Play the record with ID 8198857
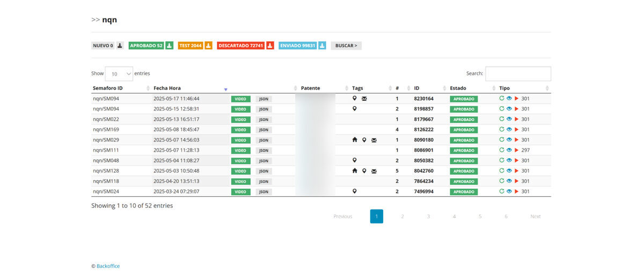 (516, 109)
